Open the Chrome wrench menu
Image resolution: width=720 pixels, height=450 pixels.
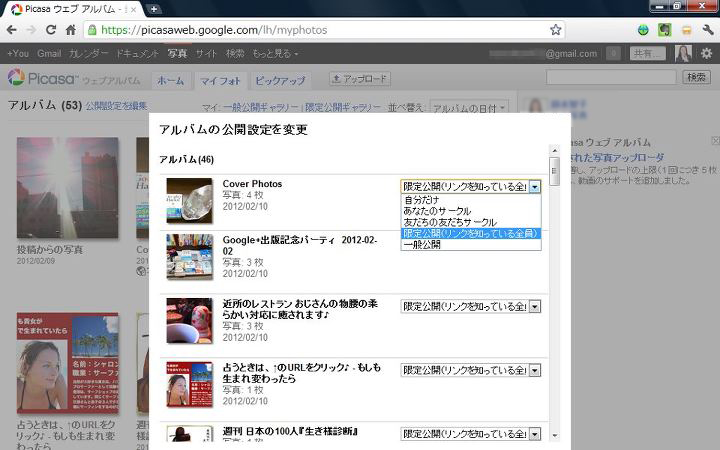click(707, 30)
